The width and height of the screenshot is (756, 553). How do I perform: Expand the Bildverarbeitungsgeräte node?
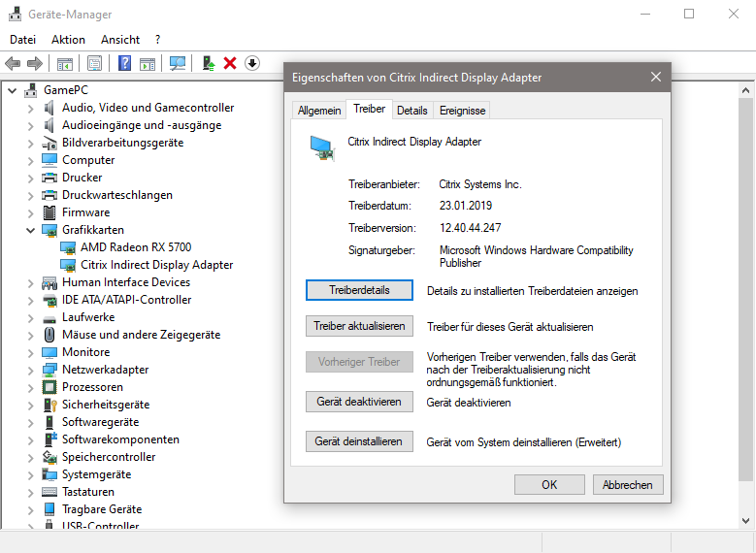coord(30,144)
